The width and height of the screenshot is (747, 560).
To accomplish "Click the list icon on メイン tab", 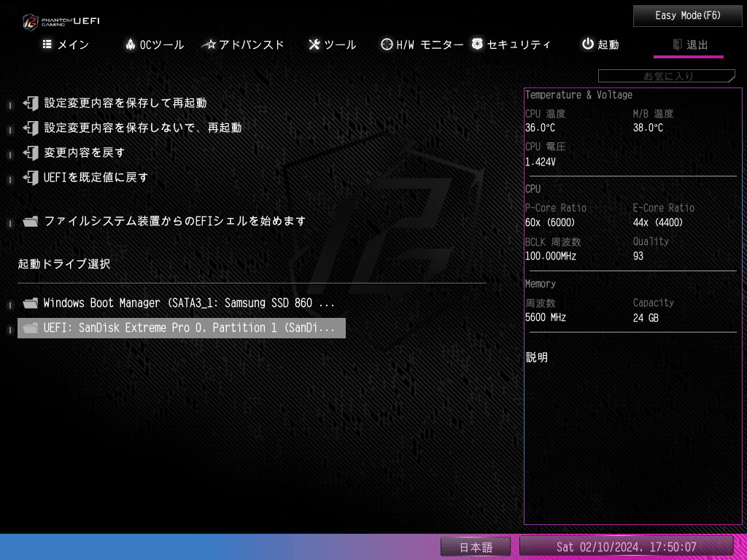I will pos(47,44).
